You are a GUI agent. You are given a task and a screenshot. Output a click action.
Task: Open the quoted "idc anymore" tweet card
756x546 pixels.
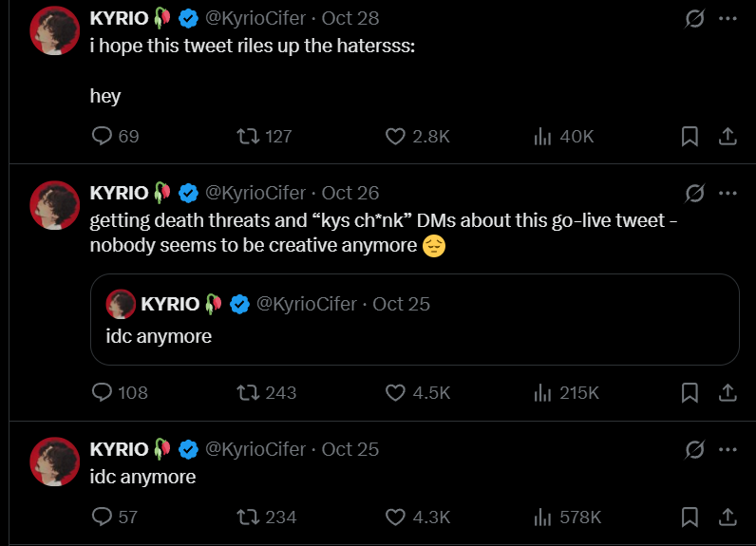(x=414, y=336)
